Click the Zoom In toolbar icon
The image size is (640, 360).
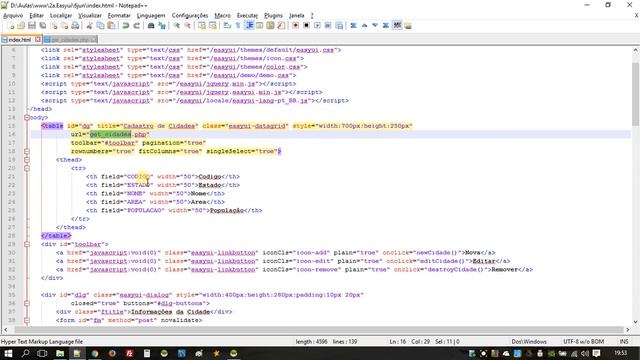(x=176, y=26)
